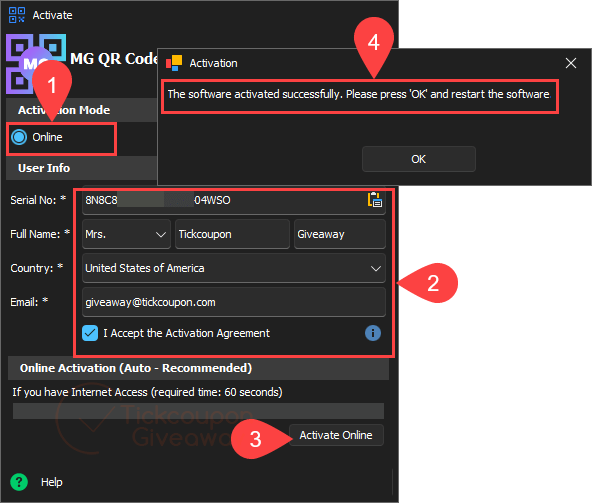Select the Online activation mode radio button
Image resolution: width=592 pixels, height=503 pixels.
[19, 137]
